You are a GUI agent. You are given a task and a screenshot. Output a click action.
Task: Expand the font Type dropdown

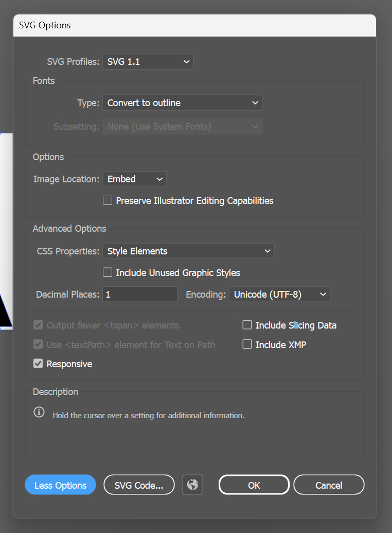coord(182,103)
